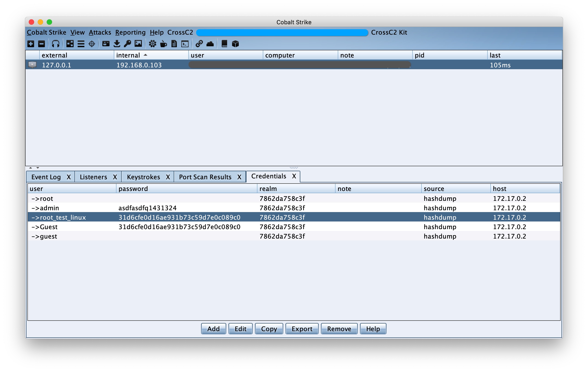Image resolution: width=588 pixels, height=372 pixels.
Task: Click the plus new connection icon
Action: (x=31, y=44)
